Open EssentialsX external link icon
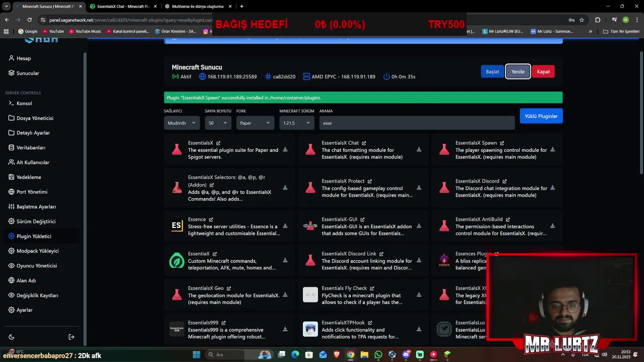Viewport: 644px width, 362px height. 218,143
